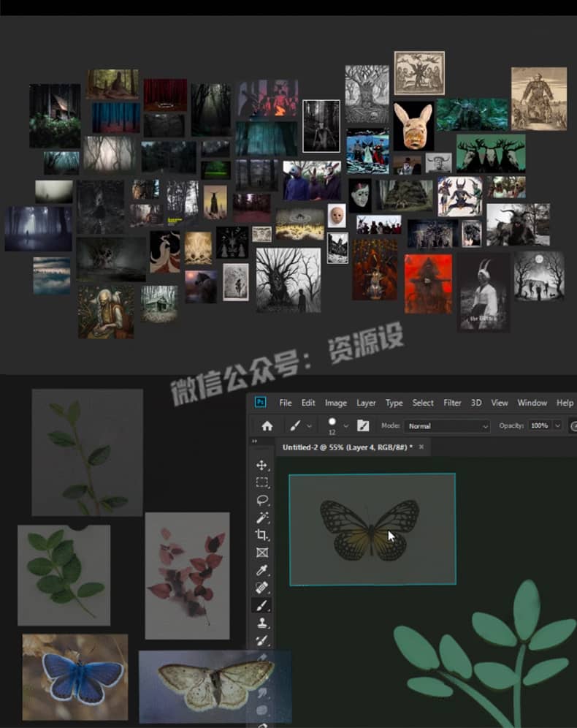
Task: Select the old man with birds illustration
Action: [x=106, y=311]
